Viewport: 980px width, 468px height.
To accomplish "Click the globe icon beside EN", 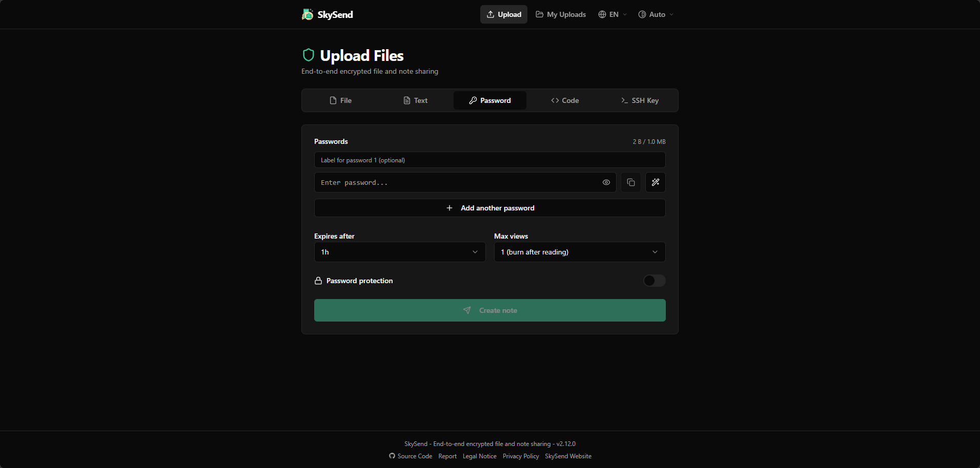I will pyautogui.click(x=602, y=14).
